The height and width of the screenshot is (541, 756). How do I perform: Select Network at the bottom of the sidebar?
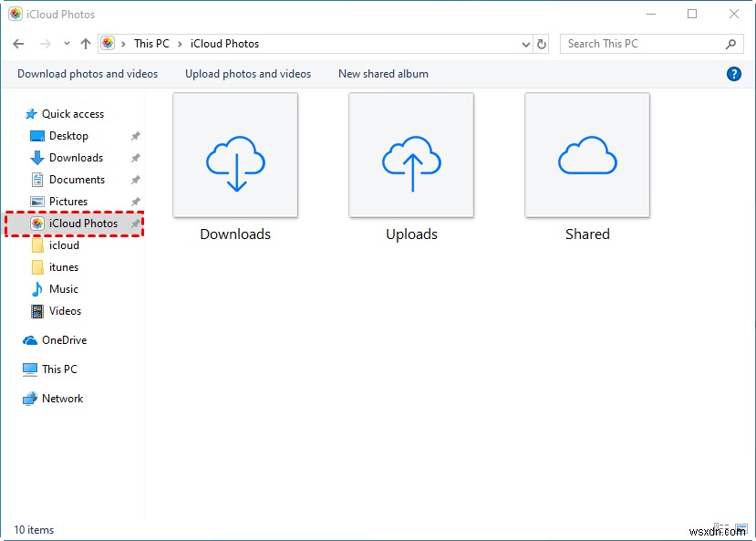pos(62,399)
